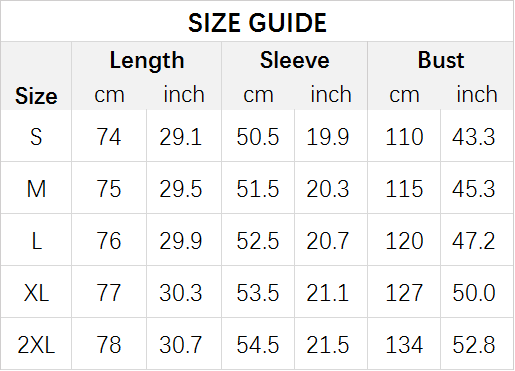Viewport: 515px width, 371px height.
Task: Click the 52.5 cm sleeve cell
Action: 258,241
